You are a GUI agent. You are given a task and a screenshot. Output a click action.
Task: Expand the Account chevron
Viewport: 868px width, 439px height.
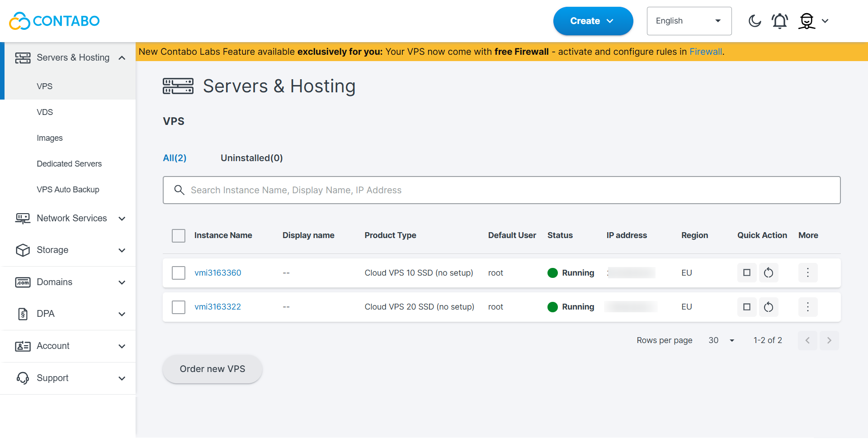(122, 346)
